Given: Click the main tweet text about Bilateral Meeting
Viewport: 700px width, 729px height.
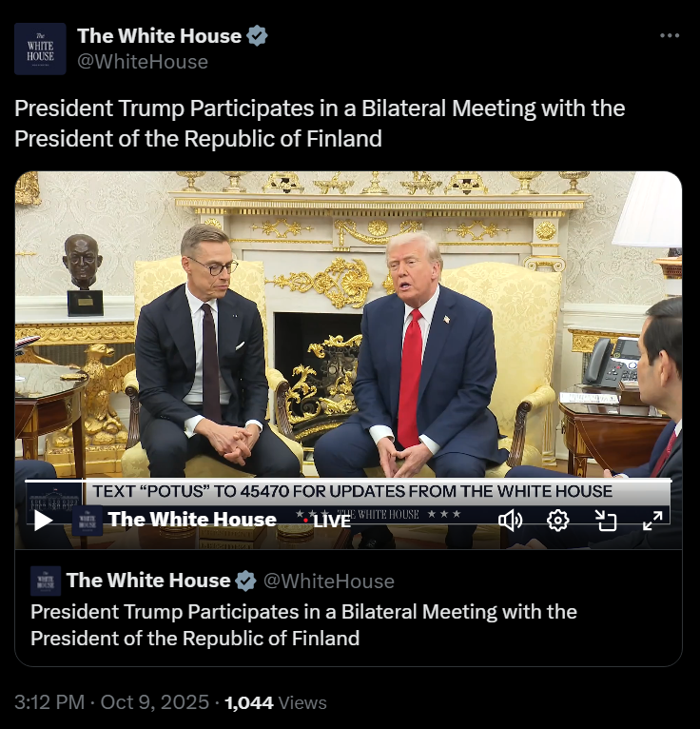Looking at the screenshot, I should tap(320, 123).
